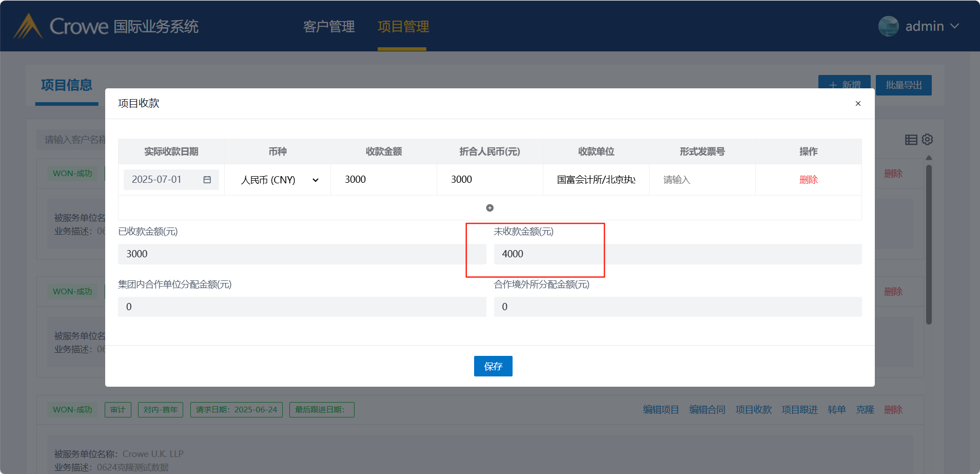The image size is (980, 474).
Task: Add a new payment row with plus icon
Action: (489, 208)
